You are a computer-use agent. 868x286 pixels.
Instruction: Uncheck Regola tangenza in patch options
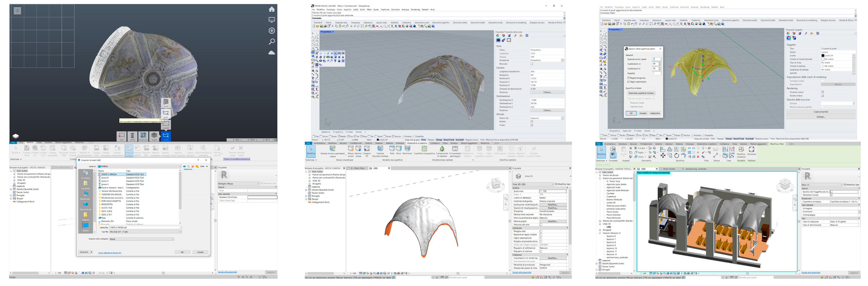pos(628,78)
